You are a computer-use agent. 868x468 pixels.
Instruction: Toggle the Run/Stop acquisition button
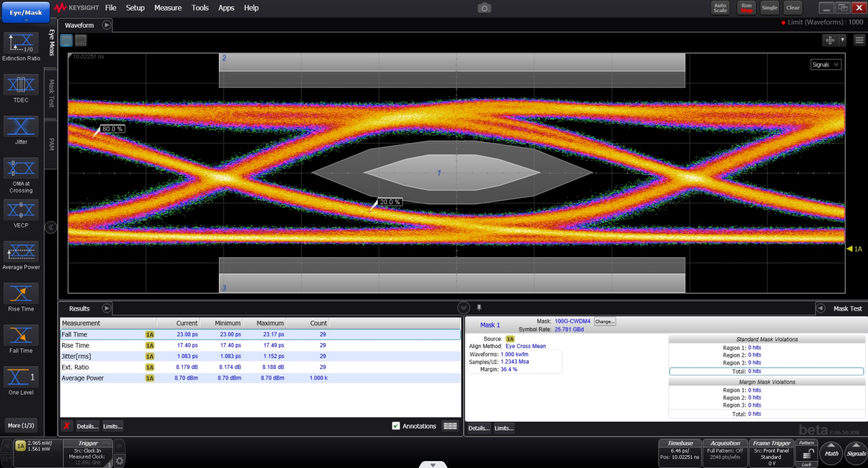(x=746, y=8)
